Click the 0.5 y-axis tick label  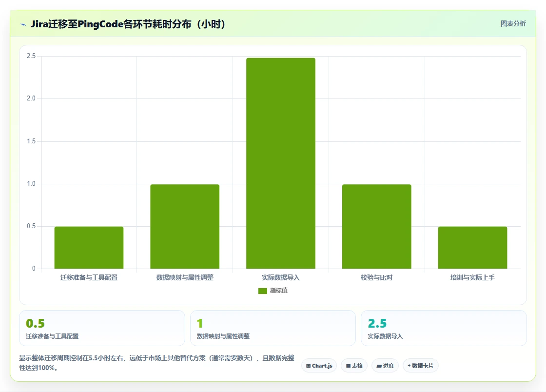31,226
